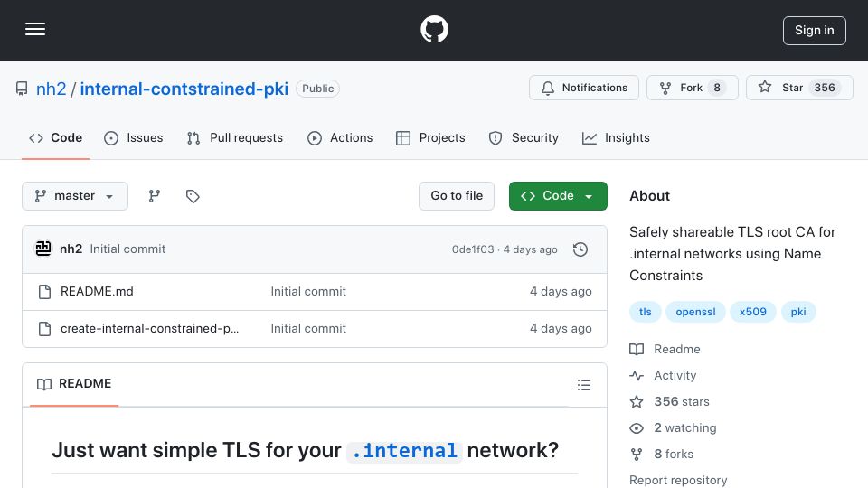The width and height of the screenshot is (868, 488).
Task: Click the tls topic tag
Action: point(645,312)
